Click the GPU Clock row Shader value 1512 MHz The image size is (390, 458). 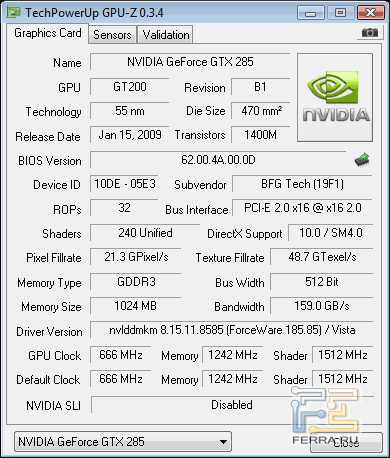point(343,355)
